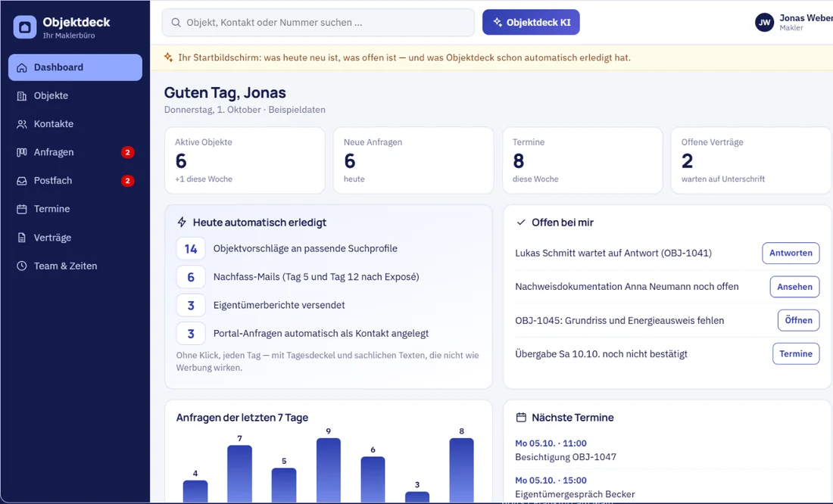Click "Besichtigung OBJ-1047" appointment
Viewport: 833px width, 504px height.
(x=566, y=457)
